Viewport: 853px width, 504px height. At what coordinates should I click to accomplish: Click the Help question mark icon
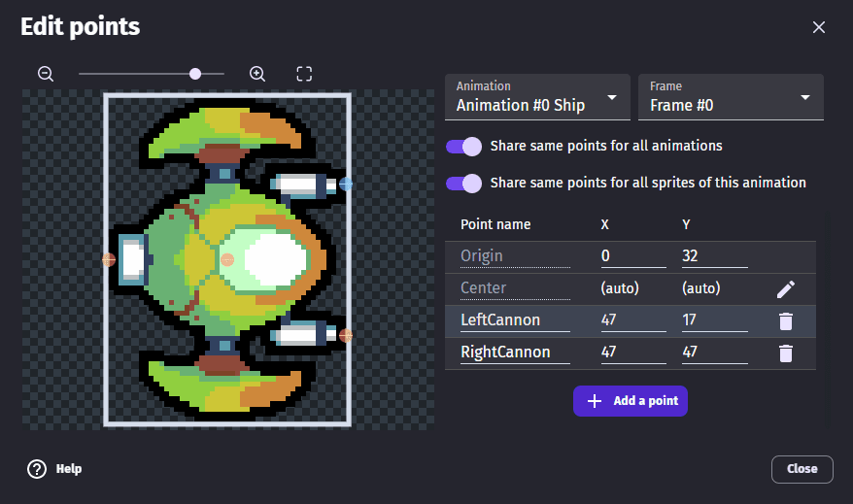pyautogui.click(x=37, y=469)
